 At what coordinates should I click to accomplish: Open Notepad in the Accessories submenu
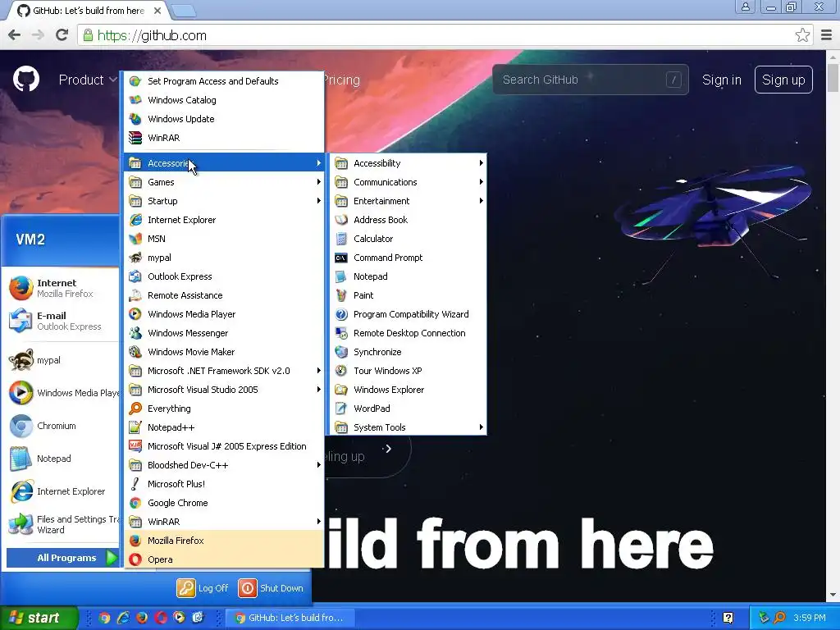[407, 276]
